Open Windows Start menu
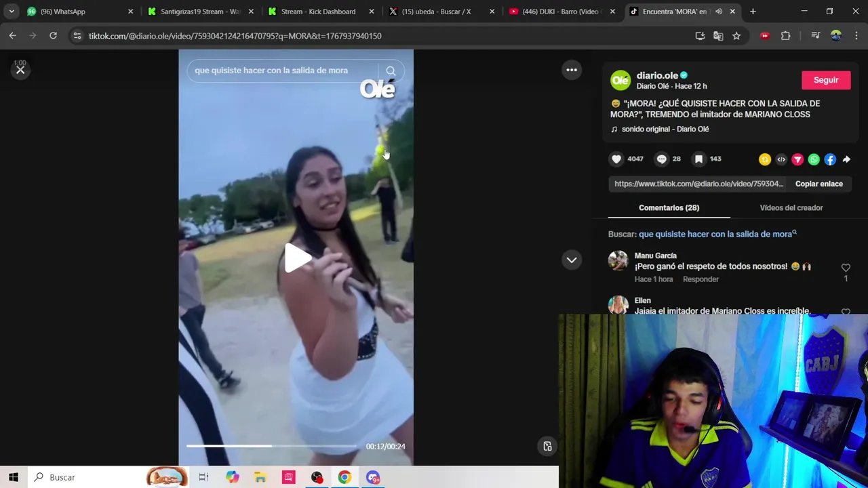Image resolution: width=868 pixels, height=488 pixels. (14, 477)
